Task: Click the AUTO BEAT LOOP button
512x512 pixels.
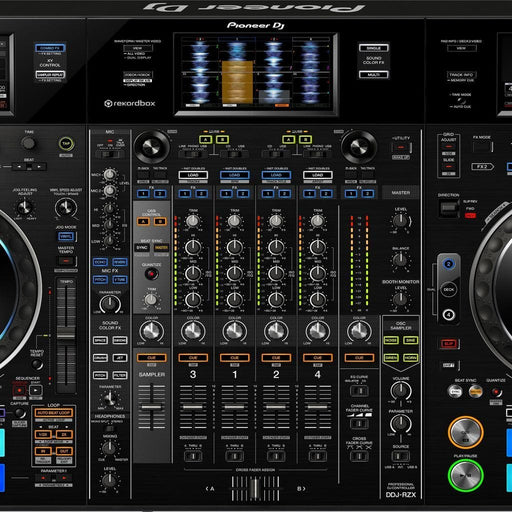Action: 53,413
